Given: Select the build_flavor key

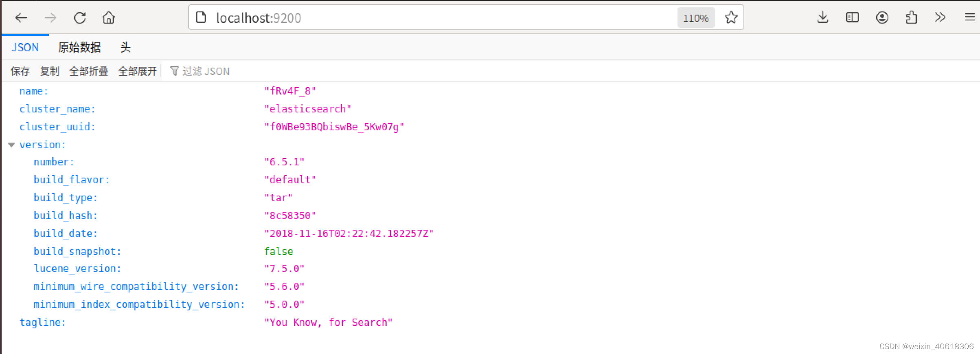Looking at the screenshot, I should (x=72, y=180).
